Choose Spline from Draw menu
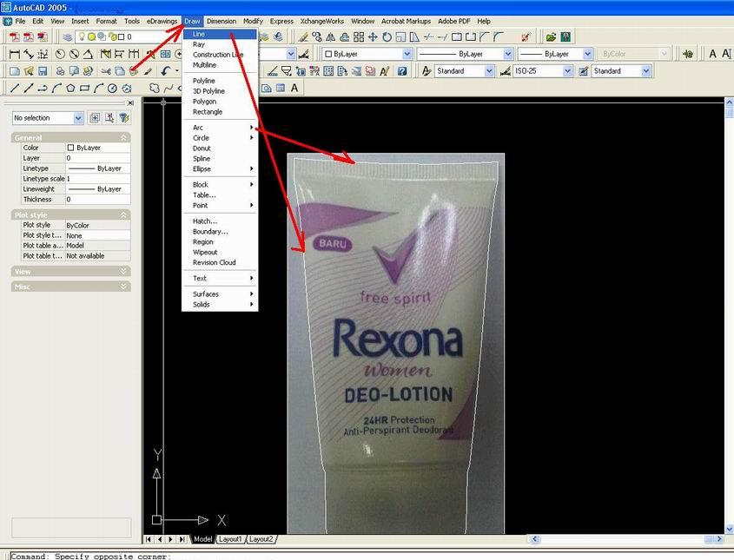Screen dimensions: 734x560 (x=220, y=158)
